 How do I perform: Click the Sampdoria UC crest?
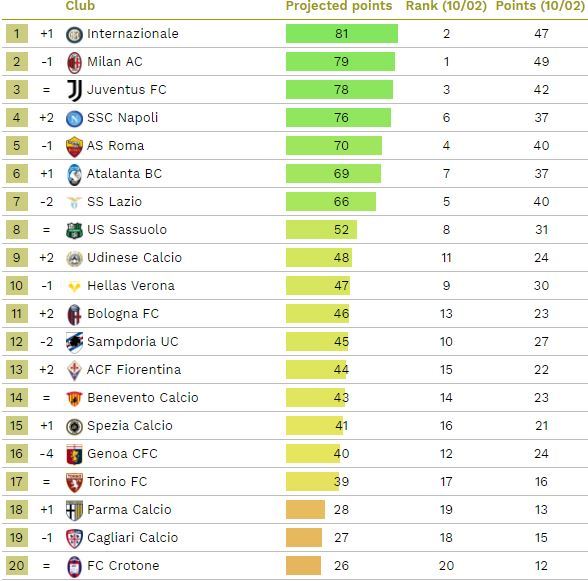[x=74, y=342]
